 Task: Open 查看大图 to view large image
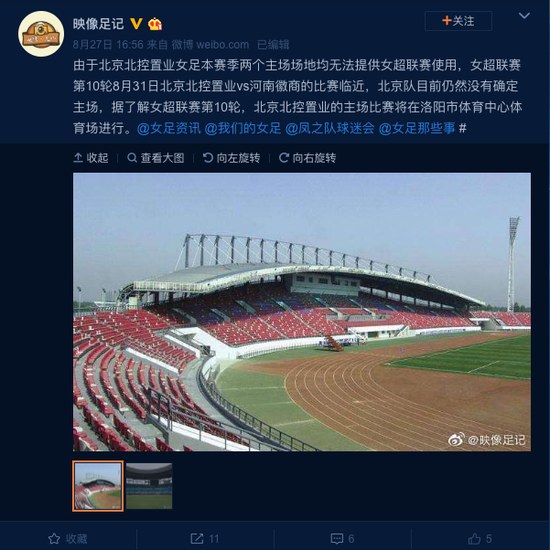156,158
